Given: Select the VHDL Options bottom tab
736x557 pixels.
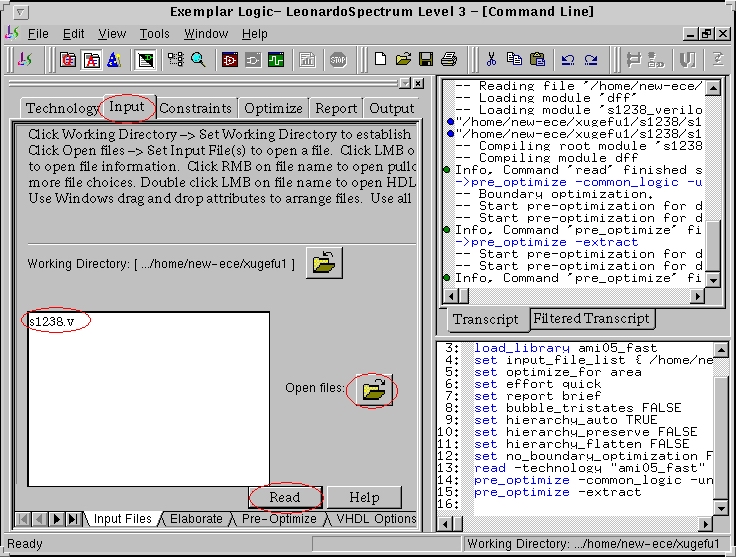Looking at the screenshot, I should (376, 519).
